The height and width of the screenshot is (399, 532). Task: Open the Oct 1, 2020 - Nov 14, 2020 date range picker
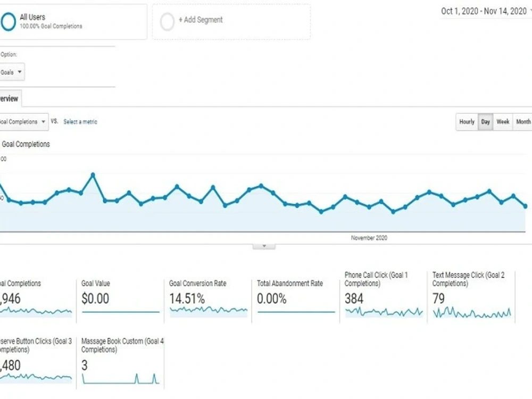point(486,11)
